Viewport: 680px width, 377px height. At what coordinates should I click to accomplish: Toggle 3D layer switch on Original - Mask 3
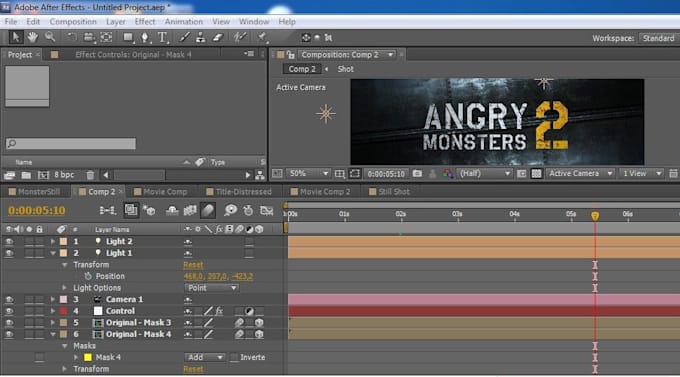pos(259,323)
